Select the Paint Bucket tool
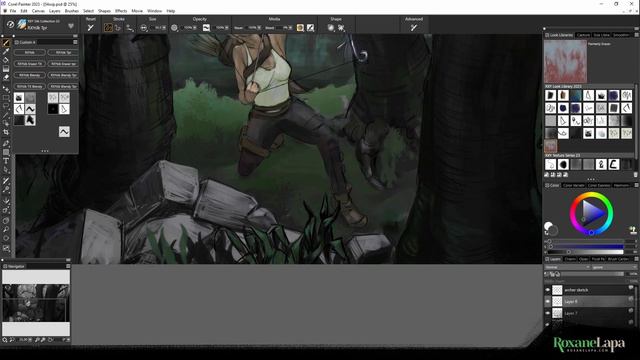 tap(6, 60)
